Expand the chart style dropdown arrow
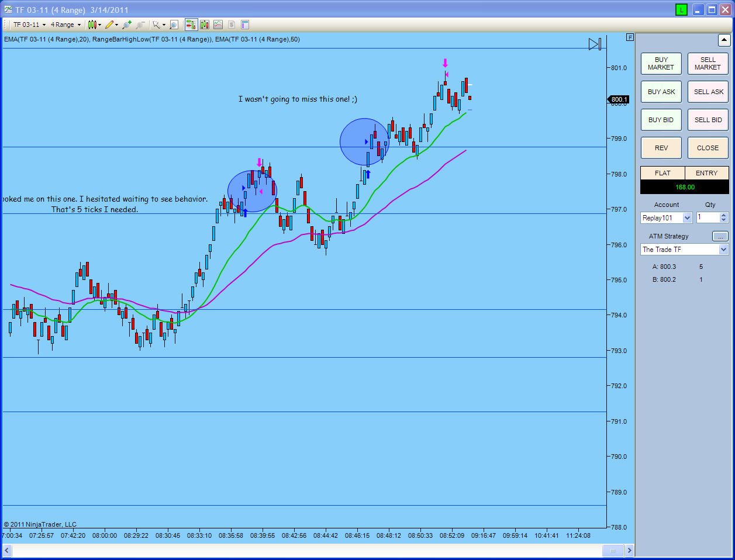This screenshot has width=735, height=560. (x=100, y=25)
